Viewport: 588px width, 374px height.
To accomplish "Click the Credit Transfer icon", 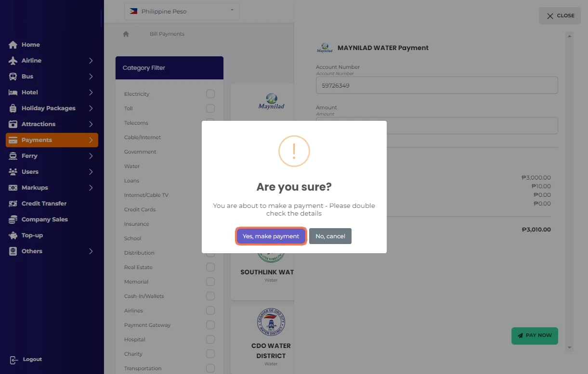I will coord(13,204).
